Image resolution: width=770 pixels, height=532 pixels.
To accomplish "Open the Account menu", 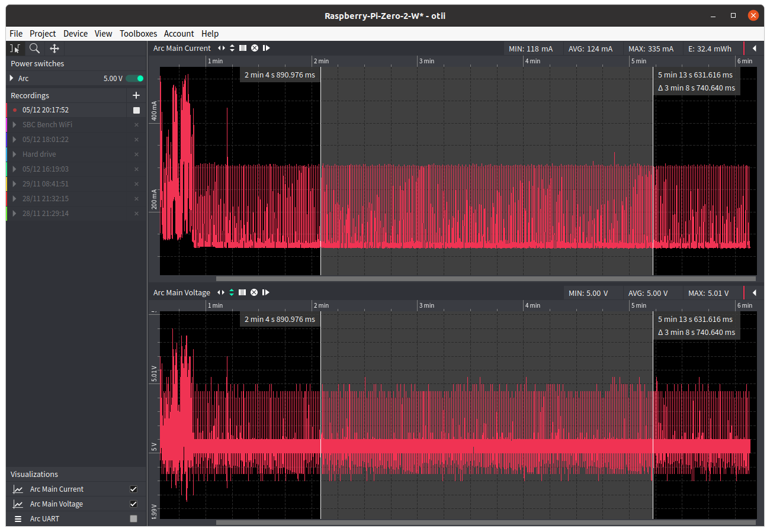I will click(x=179, y=34).
